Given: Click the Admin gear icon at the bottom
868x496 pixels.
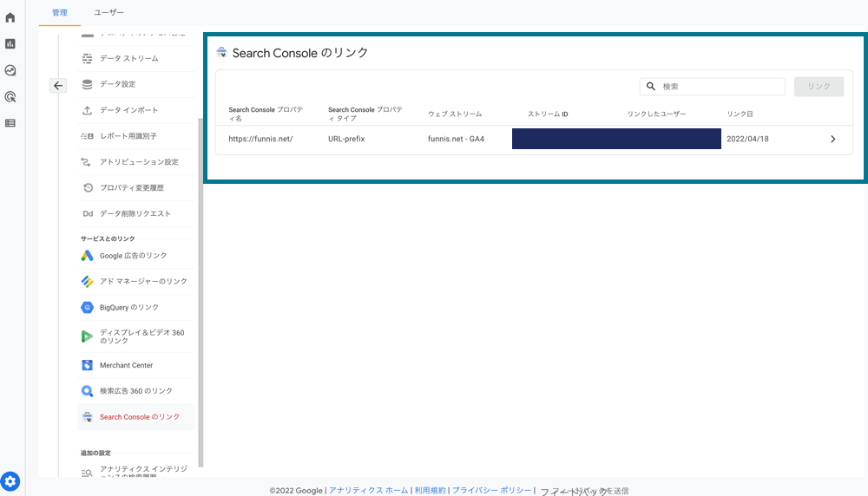Looking at the screenshot, I should [10, 481].
